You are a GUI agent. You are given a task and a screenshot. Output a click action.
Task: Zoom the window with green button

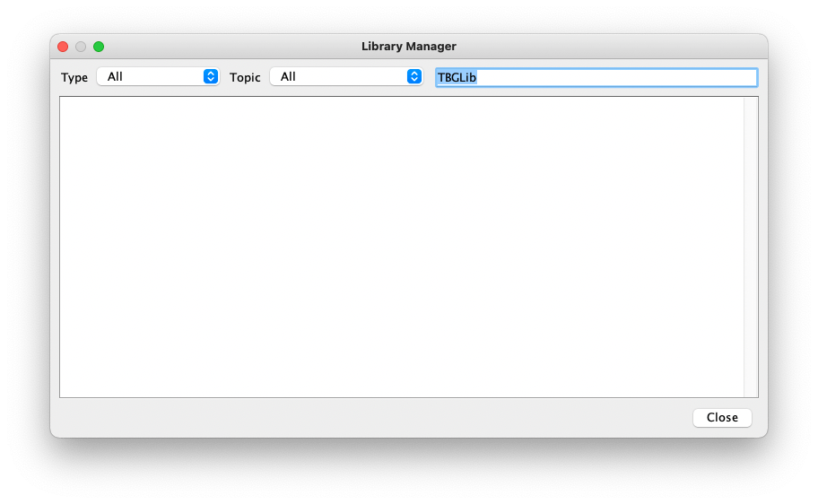pyautogui.click(x=99, y=47)
